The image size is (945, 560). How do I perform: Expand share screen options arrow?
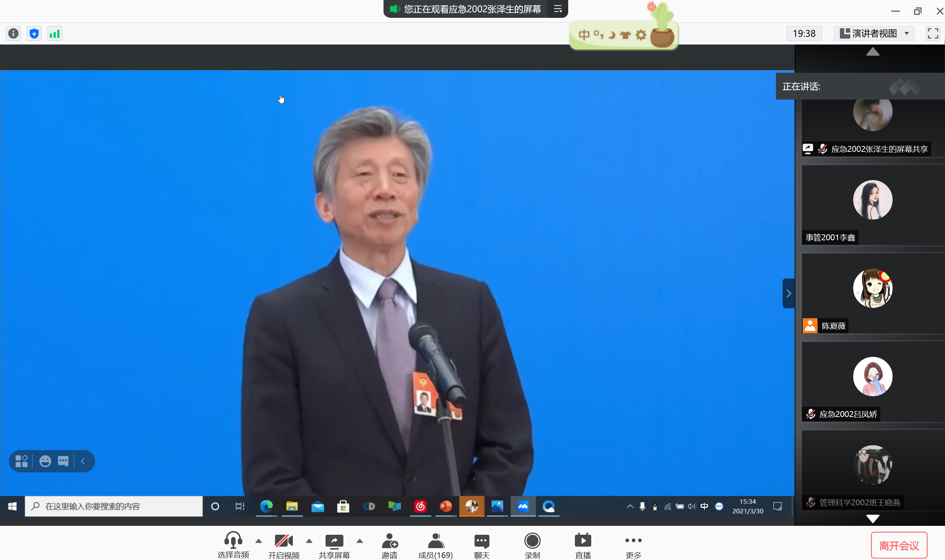click(x=360, y=541)
